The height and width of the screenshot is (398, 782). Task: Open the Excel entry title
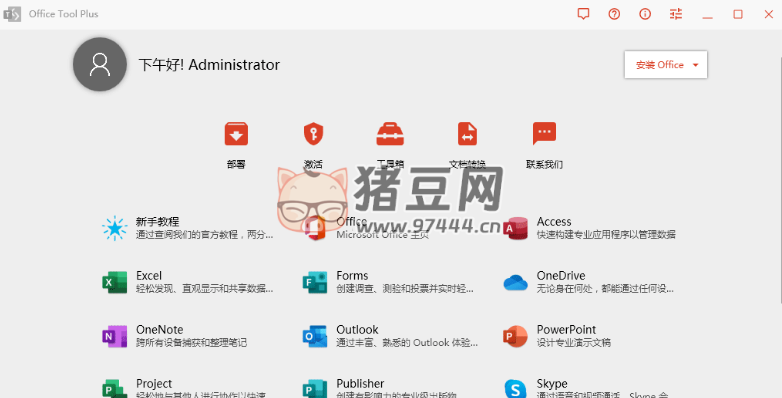tap(149, 275)
